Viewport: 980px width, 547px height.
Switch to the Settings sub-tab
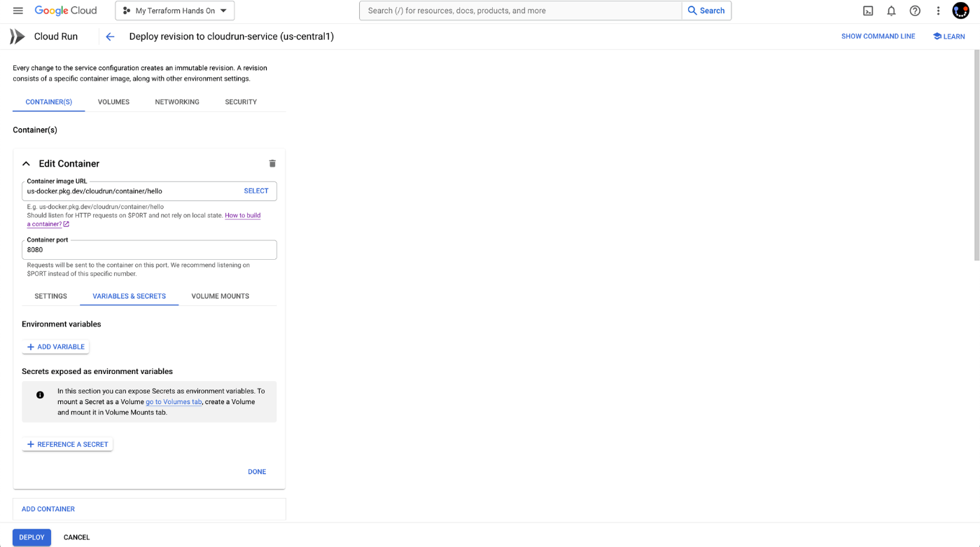(51, 296)
